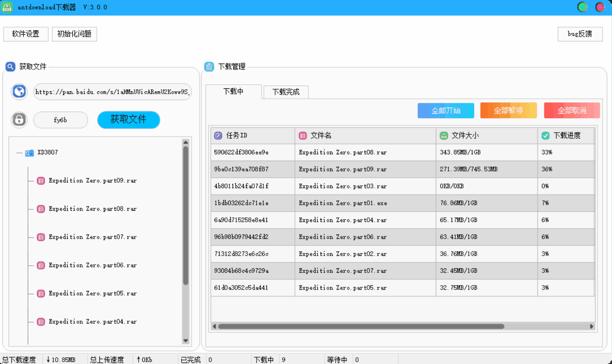The height and width of the screenshot is (364, 612).
Task: Click the padlock icon beside password field
Action: click(x=19, y=120)
